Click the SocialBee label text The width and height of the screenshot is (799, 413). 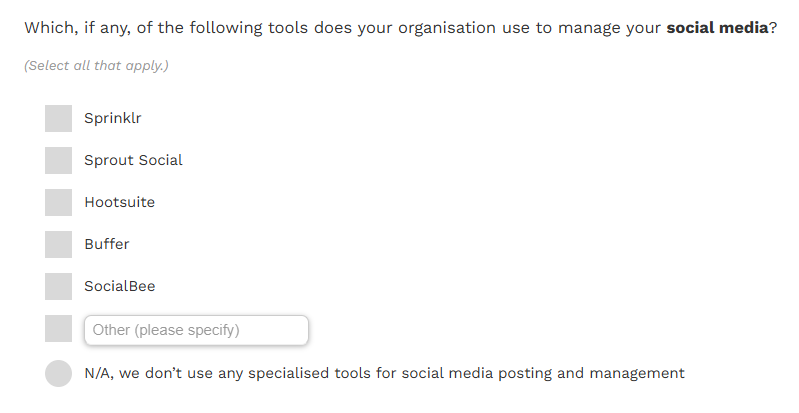[119, 286]
